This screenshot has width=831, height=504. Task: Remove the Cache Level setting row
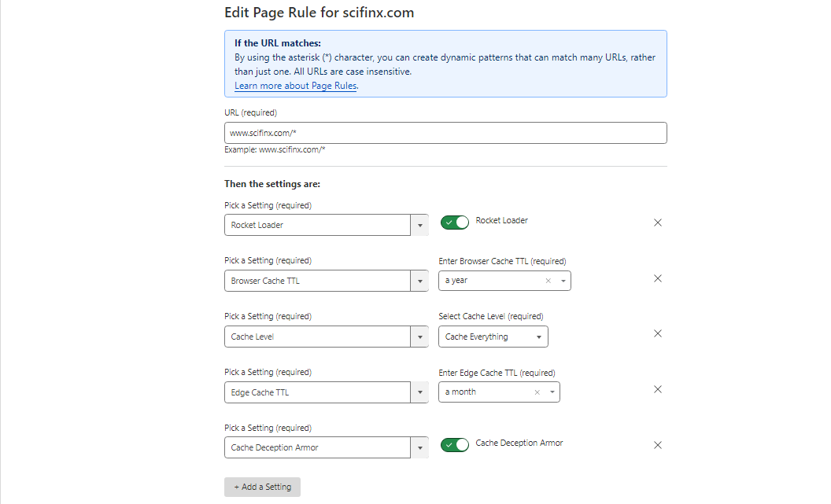pyautogui.click(x=658, y=333)
